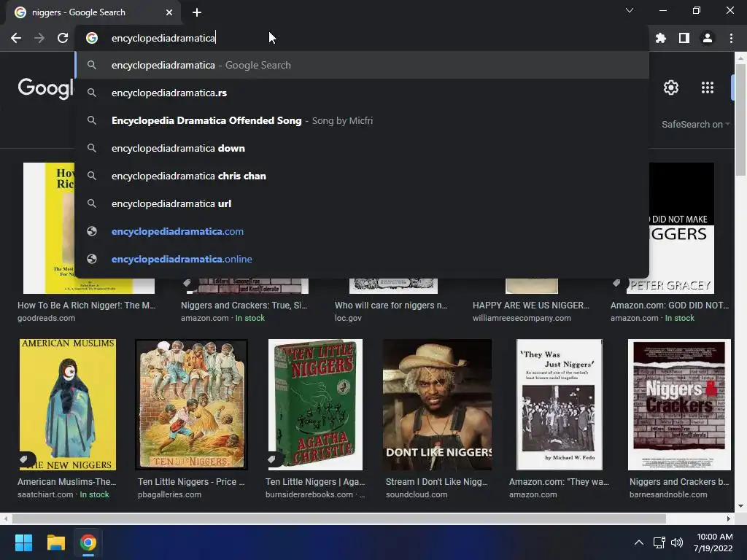Pick the 'encyclopediadramatica chris chan' suggestion
The width and height of the screenshot is (747, 560).
pos(362,176)
